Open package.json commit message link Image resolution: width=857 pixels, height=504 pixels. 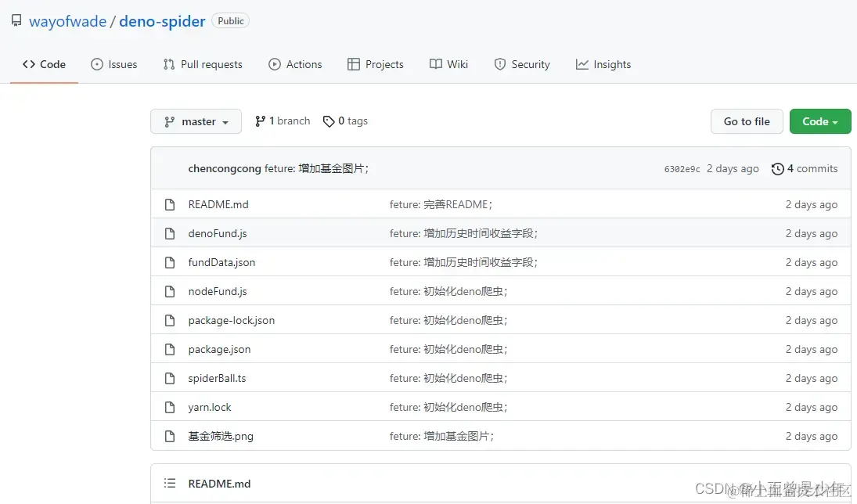click(x=448, y=349)
